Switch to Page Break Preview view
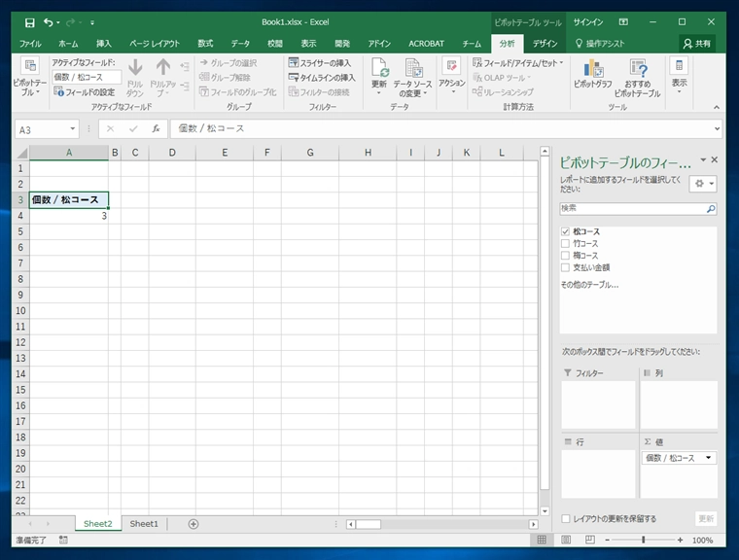This screenshot has height=560, width=739. point(589,540)
